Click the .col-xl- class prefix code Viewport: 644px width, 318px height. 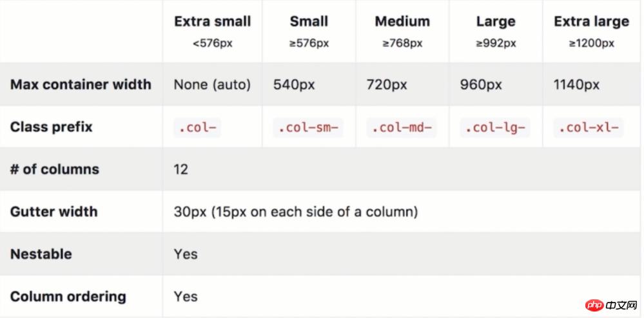pos(589,127)
